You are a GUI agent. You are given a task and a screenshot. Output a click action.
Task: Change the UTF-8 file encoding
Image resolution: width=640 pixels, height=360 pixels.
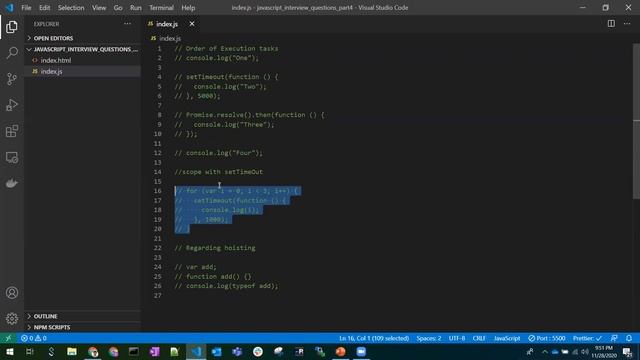[x=457, y=338]
